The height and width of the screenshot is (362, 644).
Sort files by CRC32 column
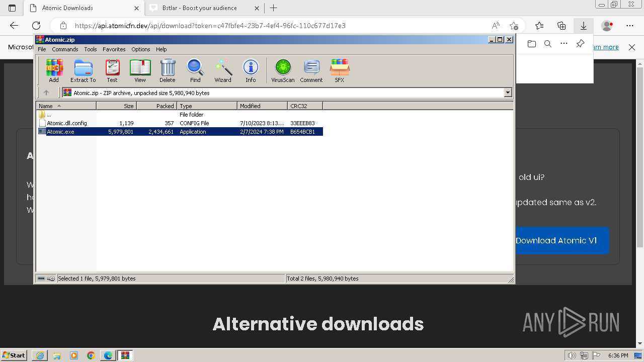click(305, 106)
